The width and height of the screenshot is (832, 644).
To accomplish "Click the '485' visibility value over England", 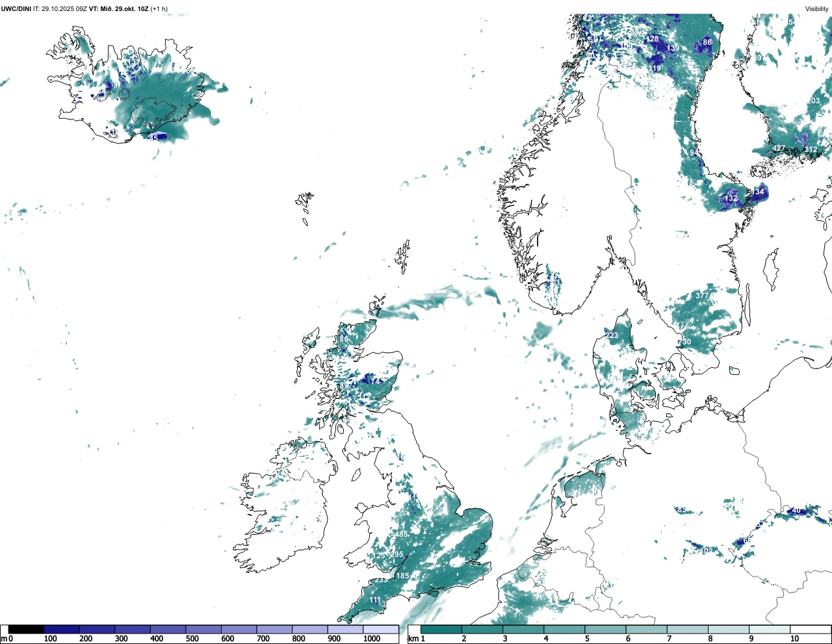I will 402,534.
